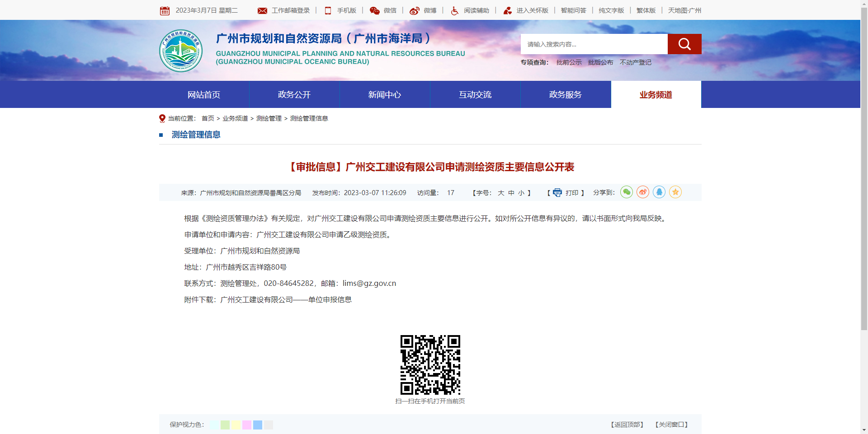
Task: Set font size to 中
Action: [511, 193]
